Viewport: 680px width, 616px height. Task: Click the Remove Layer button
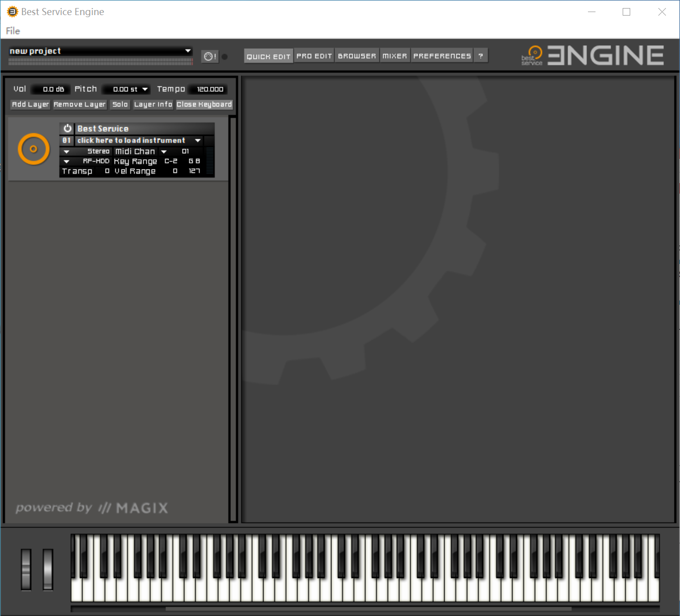pos(79,105)
